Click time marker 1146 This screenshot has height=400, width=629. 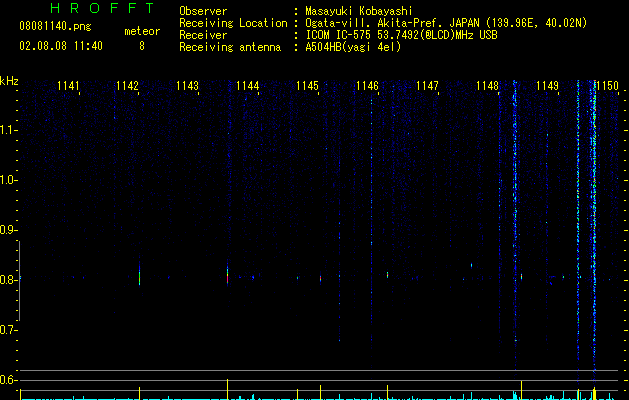(x=367, y=86)
